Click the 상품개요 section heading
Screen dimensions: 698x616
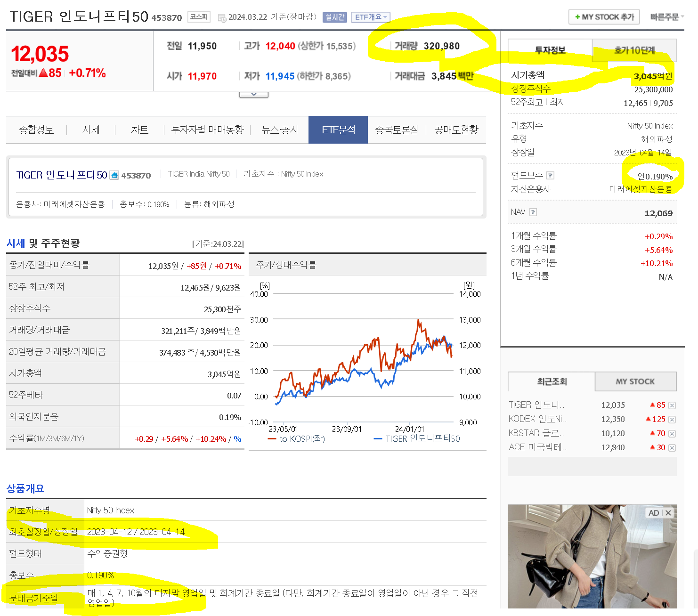[x=25, y=488]
